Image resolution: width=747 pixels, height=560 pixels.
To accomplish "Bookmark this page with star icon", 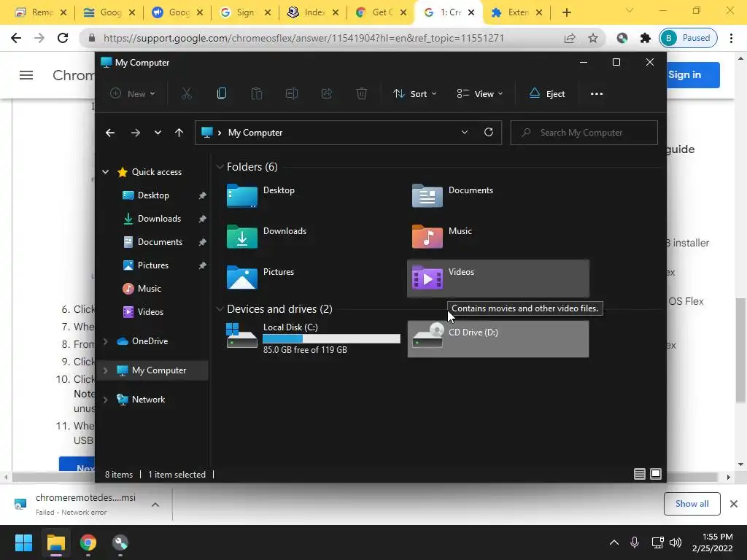I will pos(592,38).
